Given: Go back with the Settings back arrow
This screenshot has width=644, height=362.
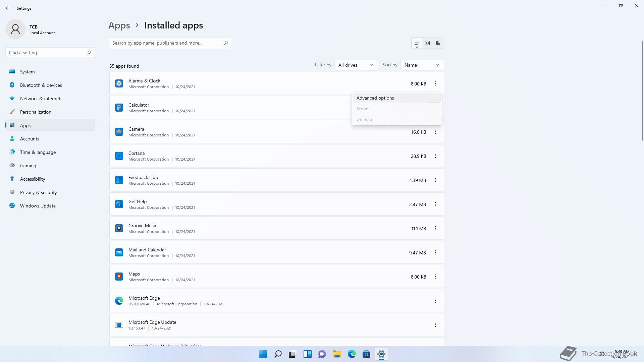Looking at the screenshot, I should (8, 8).
